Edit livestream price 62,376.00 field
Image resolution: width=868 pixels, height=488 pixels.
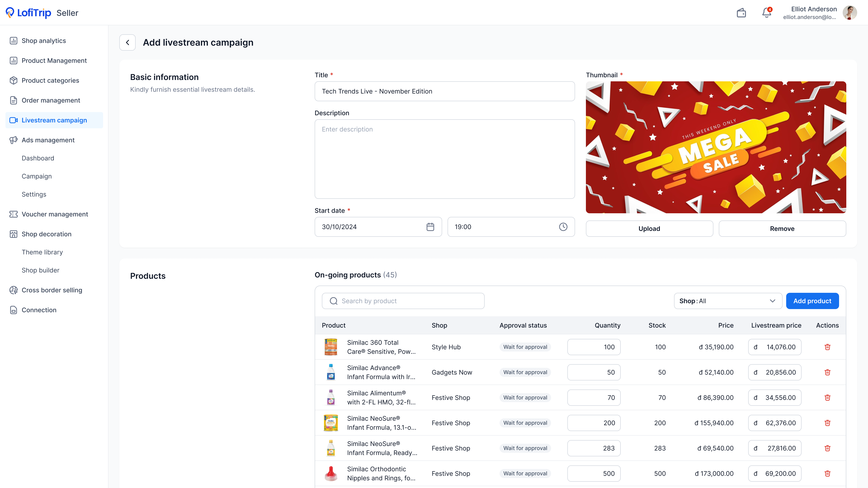[x=775, y=423]
